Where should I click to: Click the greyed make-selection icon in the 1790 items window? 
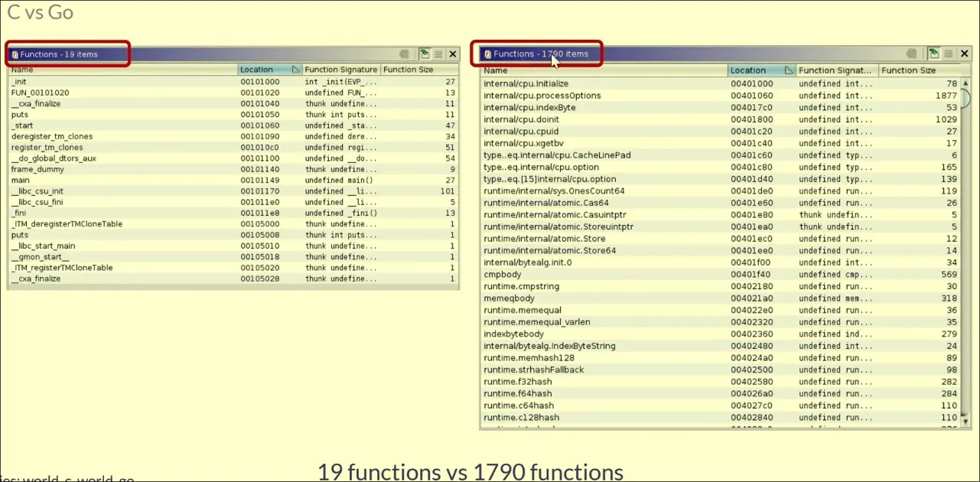coord(911,54)
